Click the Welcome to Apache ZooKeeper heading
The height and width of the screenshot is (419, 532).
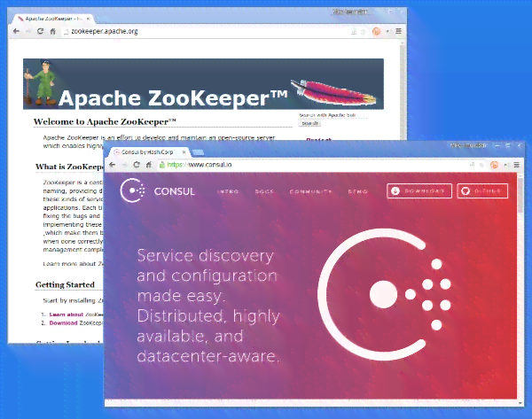tap(105, 121)
